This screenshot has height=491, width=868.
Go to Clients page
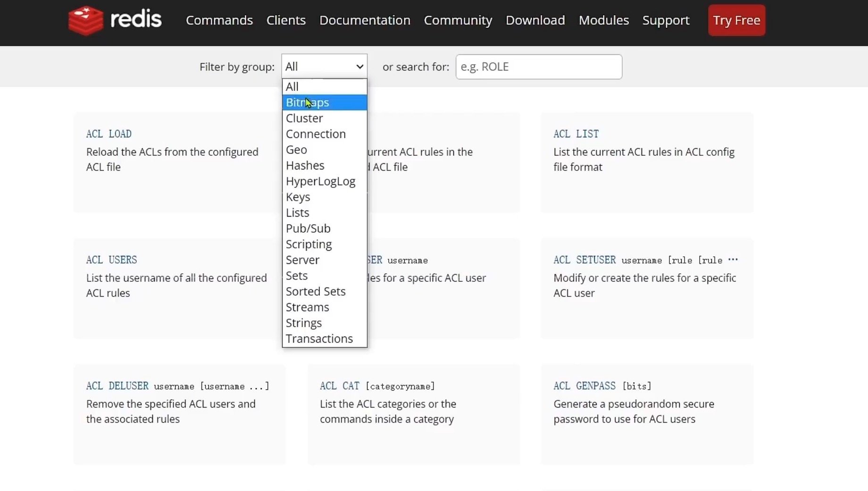[286, 20]
